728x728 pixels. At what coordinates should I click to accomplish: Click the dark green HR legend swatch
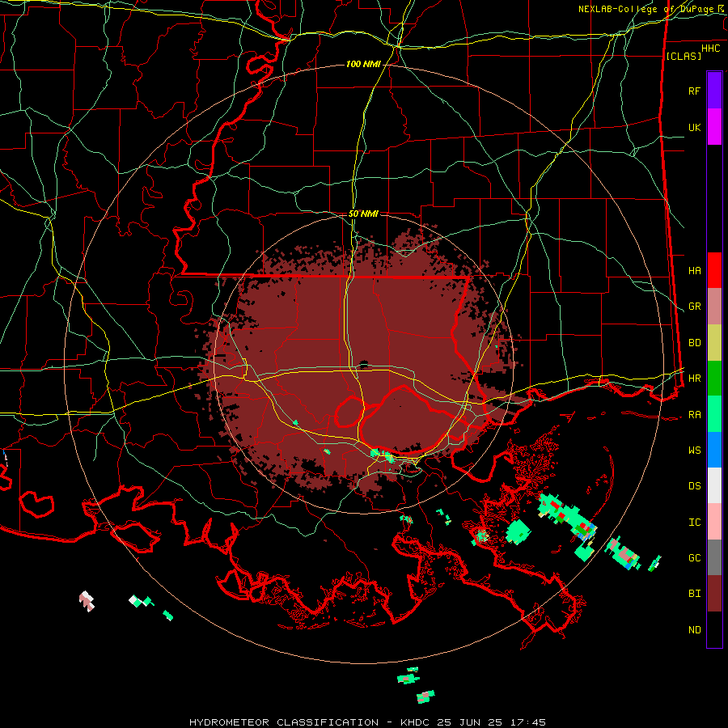point(714,379)
